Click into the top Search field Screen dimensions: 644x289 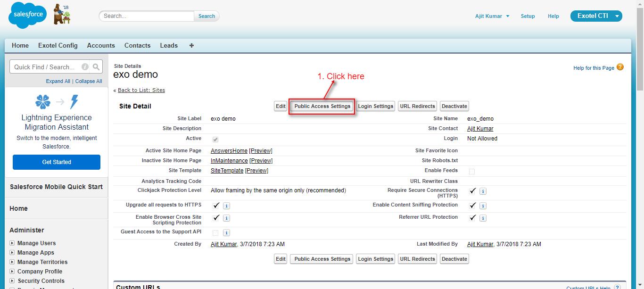tap(147, 16)
